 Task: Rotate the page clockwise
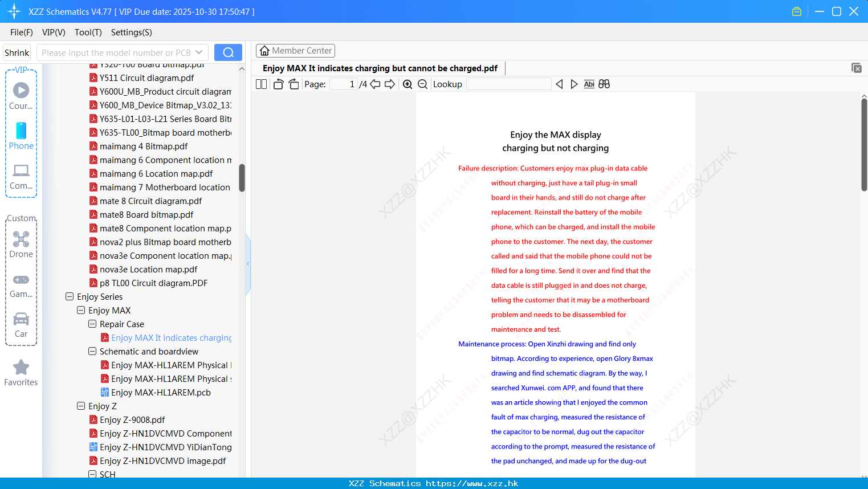tap(294, 84)
